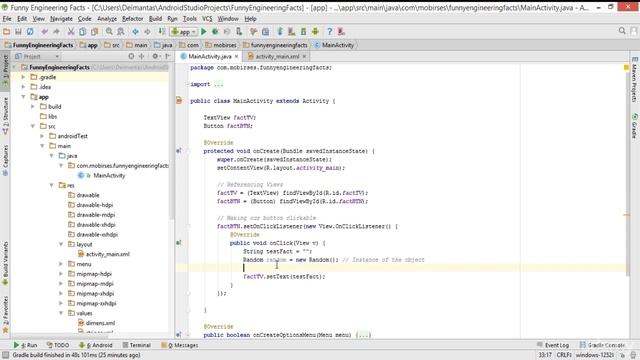This screenshot has width=640, height=360.
Task: Click the Copy icon in toolbar
Action: 82,31
